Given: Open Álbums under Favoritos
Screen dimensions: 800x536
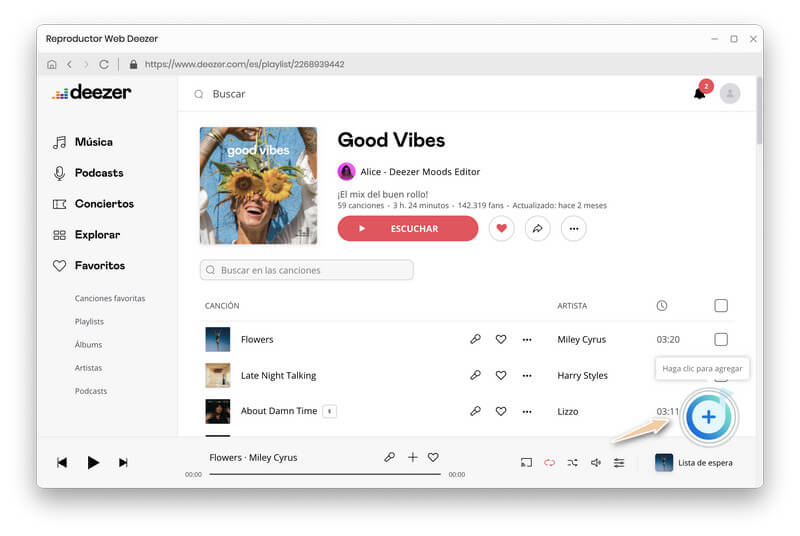Looking at the screenshot, I should pyautogui.click(x=88, y=345).
